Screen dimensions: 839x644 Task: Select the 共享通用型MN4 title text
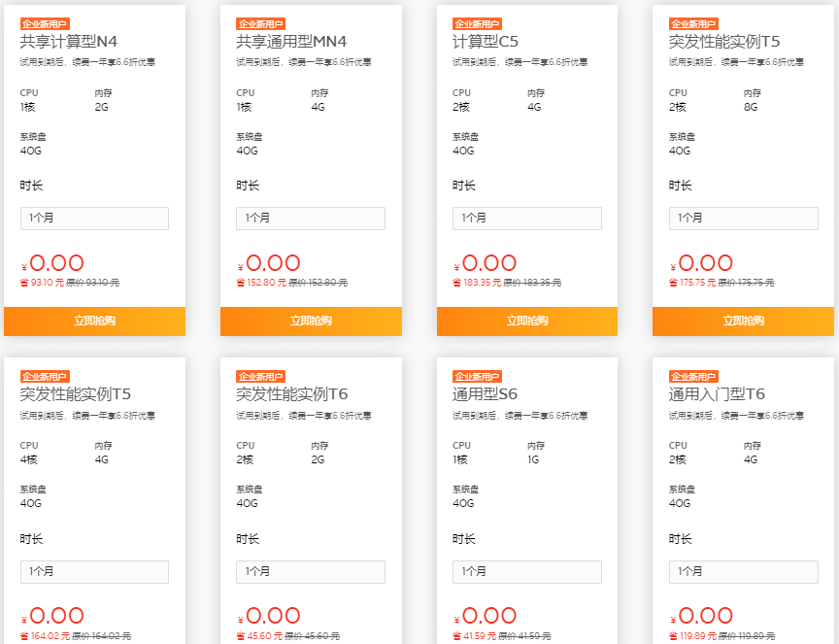(291, 41)
